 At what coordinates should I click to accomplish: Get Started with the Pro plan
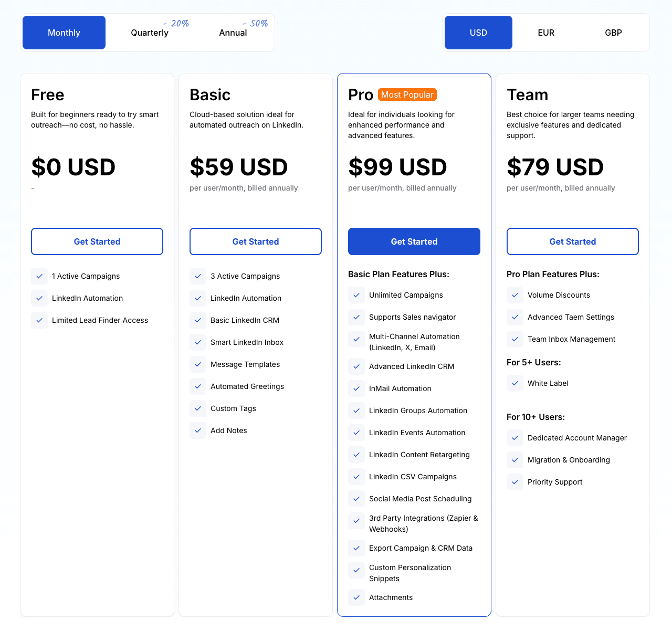[414, 241]
